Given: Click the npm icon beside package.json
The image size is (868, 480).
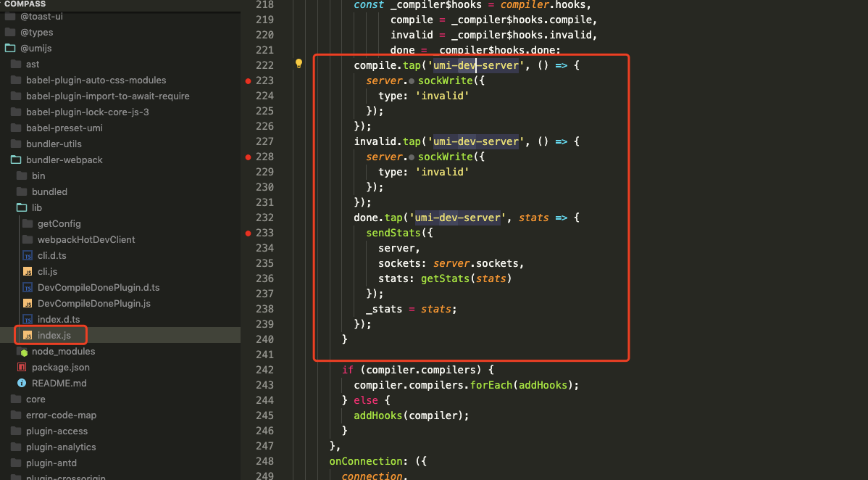Looking at the screenshot, I should [x=22, y=367].
